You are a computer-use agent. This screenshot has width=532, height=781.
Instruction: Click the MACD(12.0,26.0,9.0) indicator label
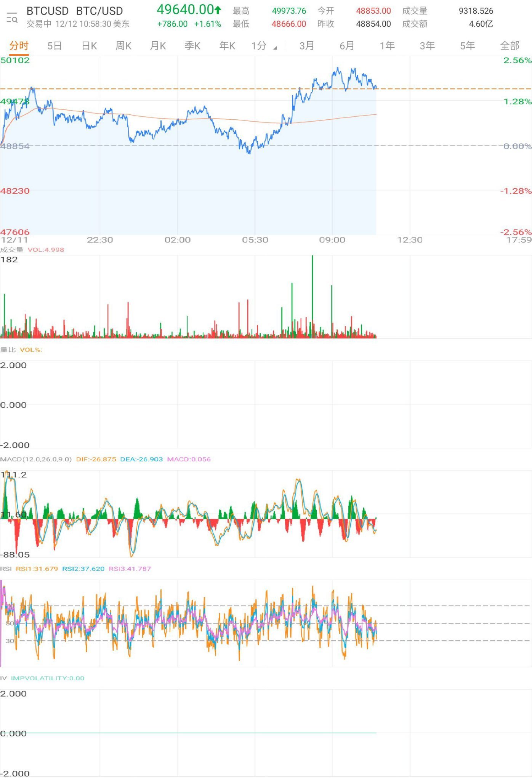tap(36, 459)
